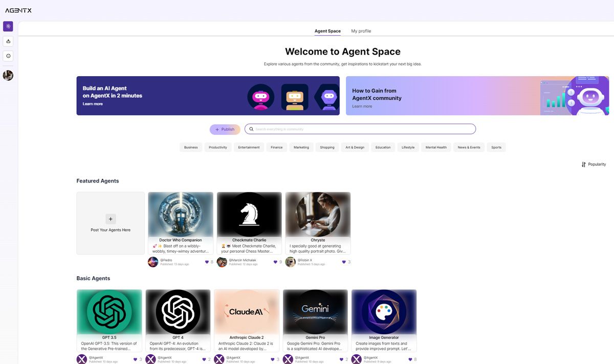Filter by Entertainment category

pos(249,147)
